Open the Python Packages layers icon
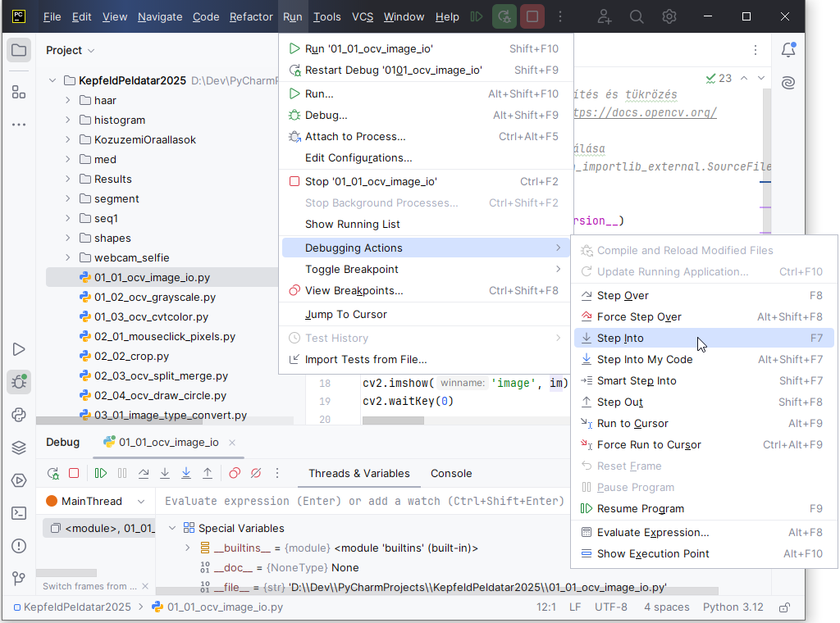 (x=19, y=448)
